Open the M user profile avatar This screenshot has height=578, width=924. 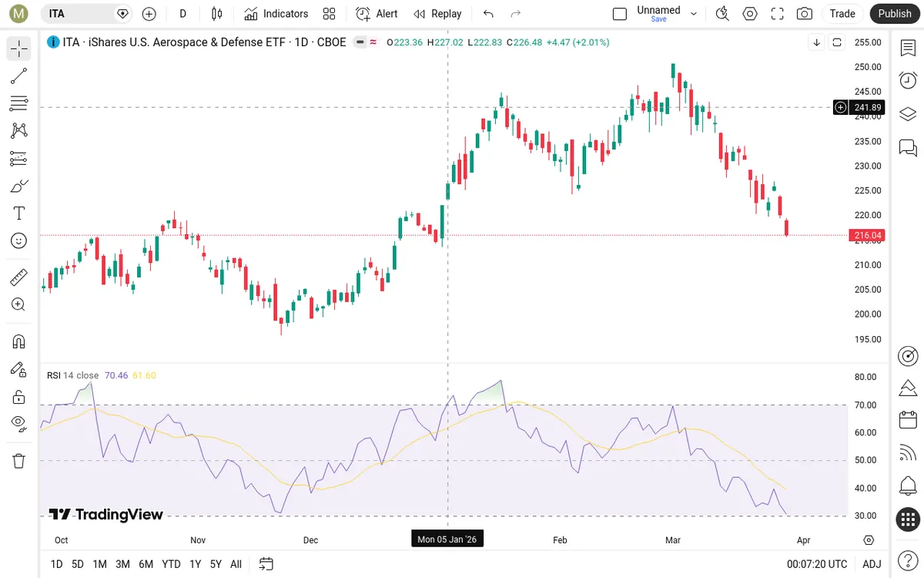tap(19, 14)
